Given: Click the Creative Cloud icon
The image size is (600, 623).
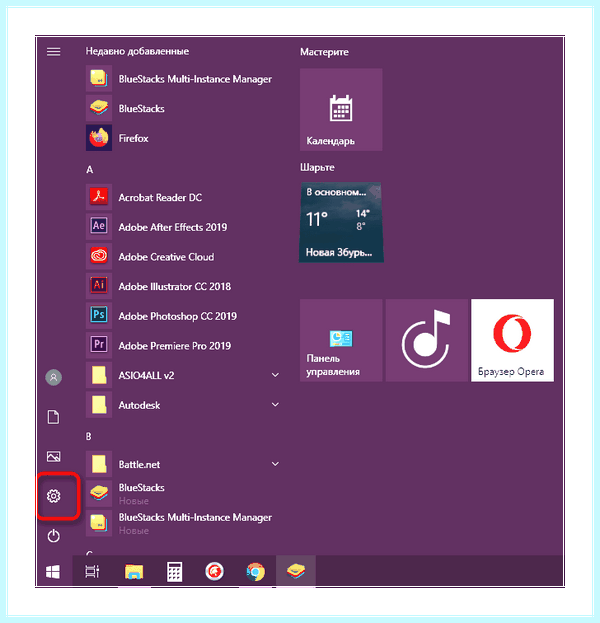Looking at the screenshot, I should tap(99, 256).
